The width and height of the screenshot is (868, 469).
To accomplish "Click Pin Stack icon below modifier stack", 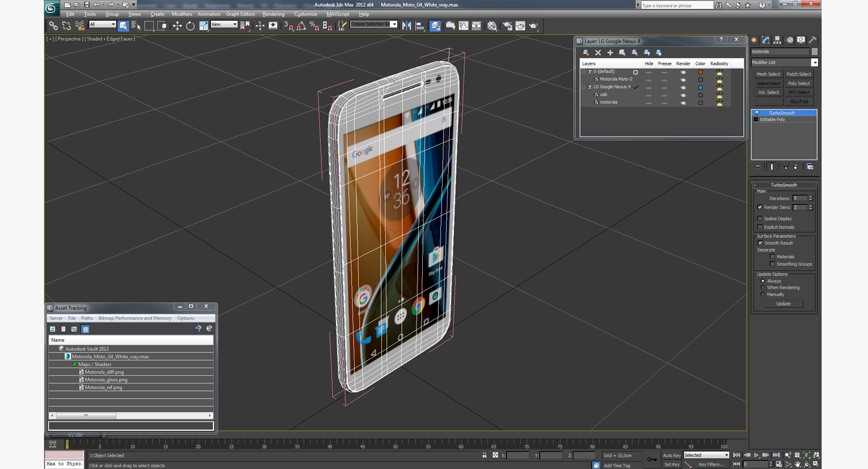I will click(x=757, y=167).
